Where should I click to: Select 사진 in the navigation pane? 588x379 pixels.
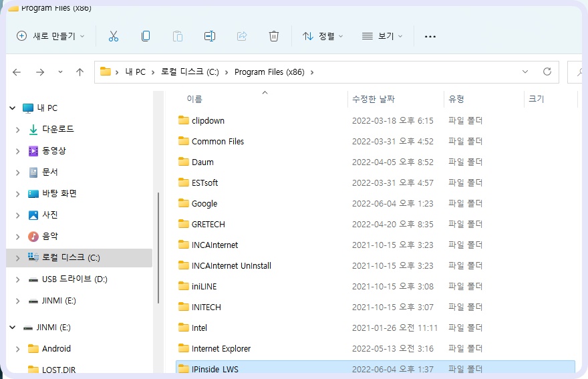coord(50,215)
